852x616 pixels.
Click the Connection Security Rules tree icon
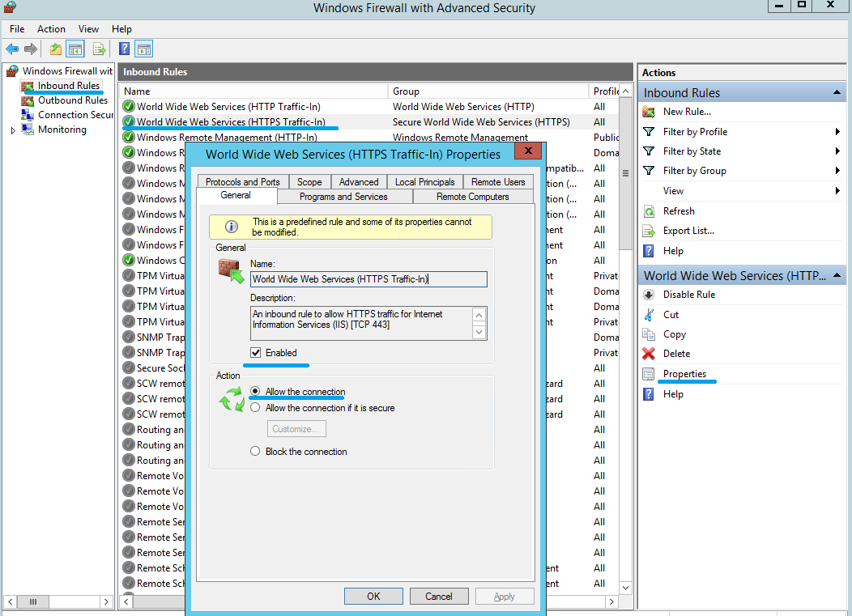click(x=28, y=115)
